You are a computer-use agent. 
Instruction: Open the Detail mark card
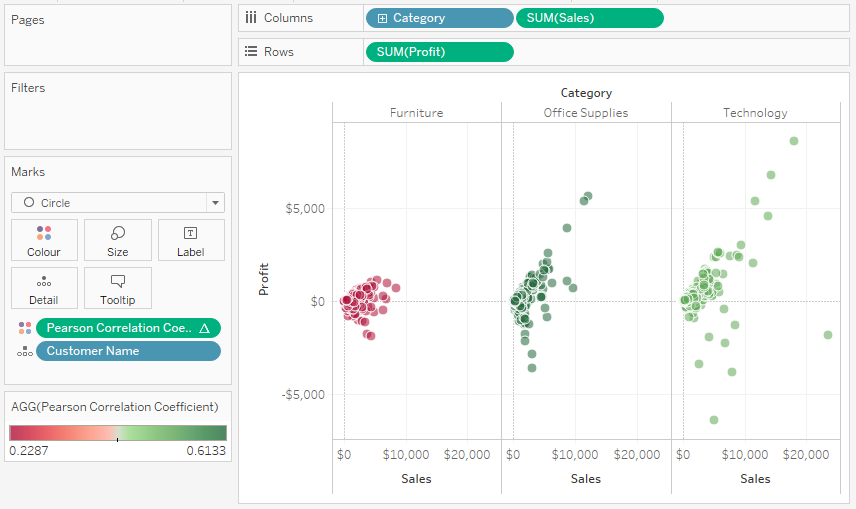coord(44,288)
